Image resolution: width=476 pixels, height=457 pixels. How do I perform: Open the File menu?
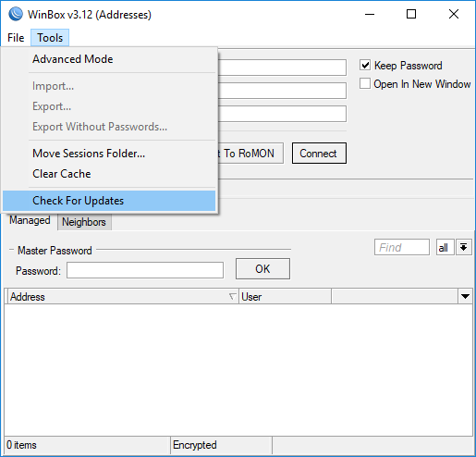[16, 38]
